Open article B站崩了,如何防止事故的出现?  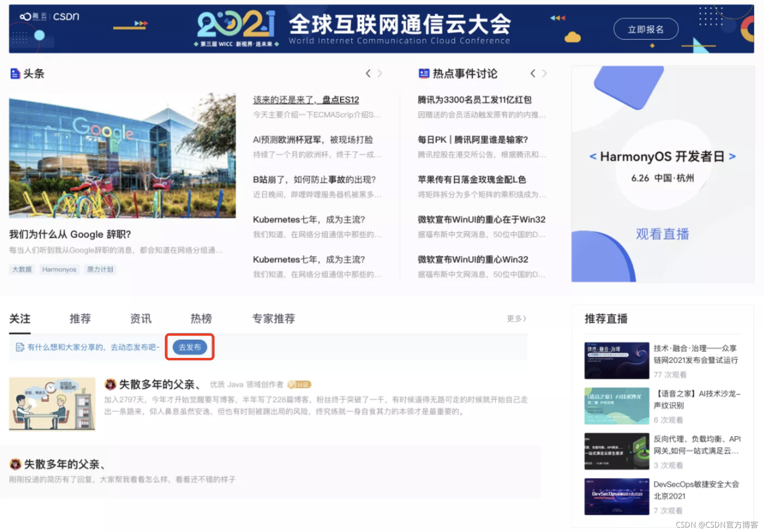pyautogui.click(x=314, y=179)
